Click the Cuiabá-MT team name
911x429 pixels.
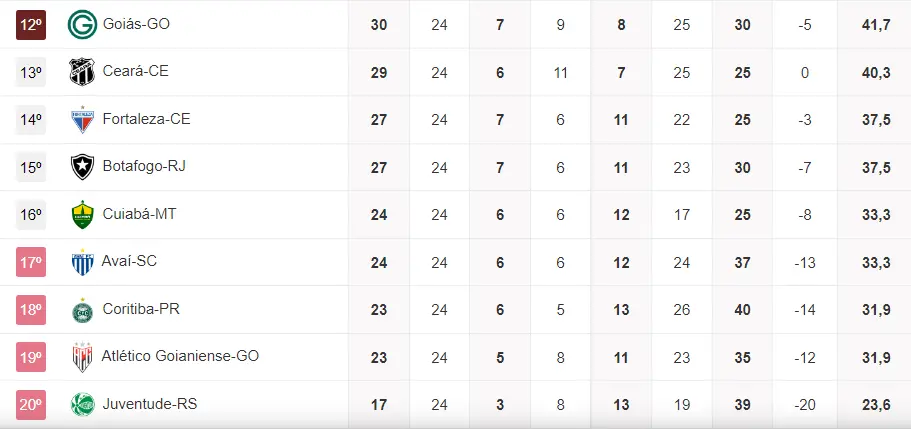(140, 214)
